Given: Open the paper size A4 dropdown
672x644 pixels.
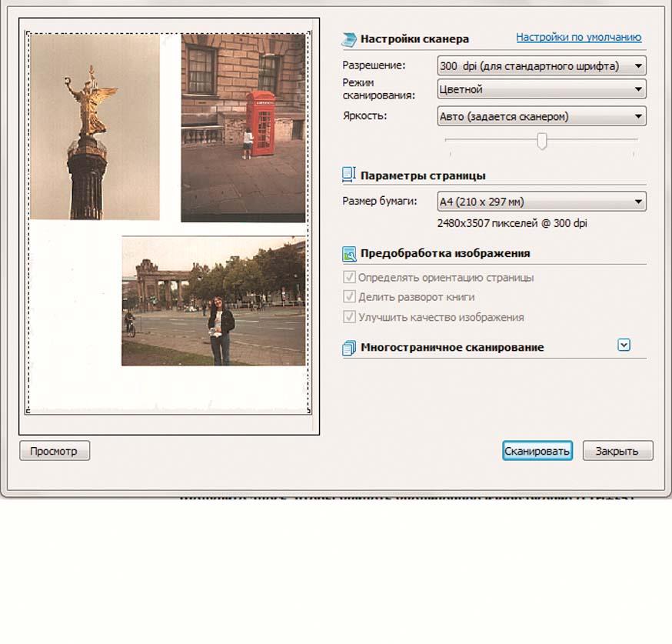Looking at the screenshot, I should coord(541,202).
